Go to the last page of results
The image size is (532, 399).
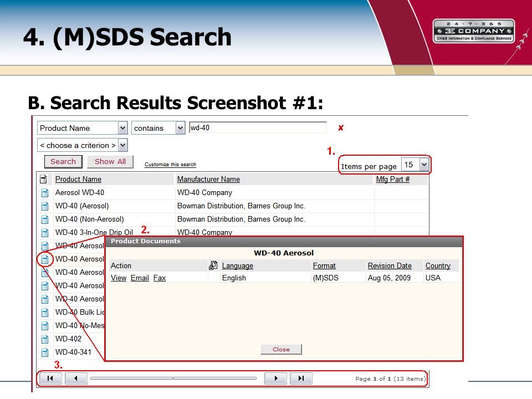pos(301,378)
